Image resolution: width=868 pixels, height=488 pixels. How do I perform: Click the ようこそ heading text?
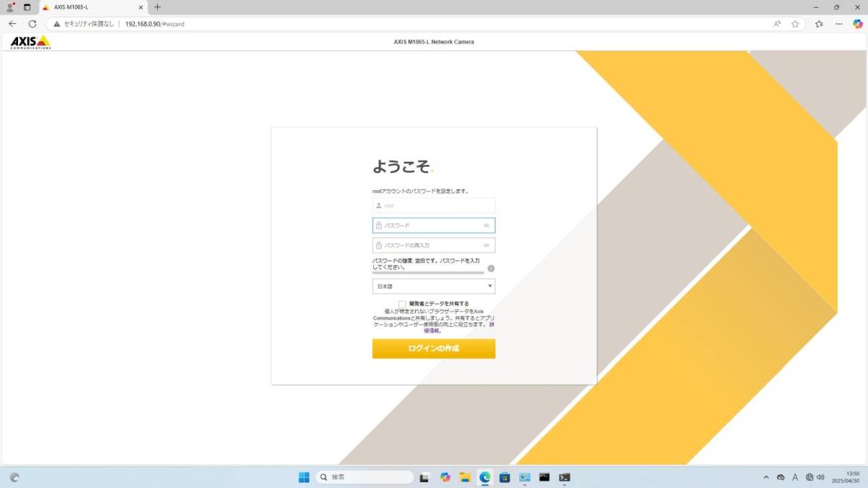pyautogui.click(x=401, y=167)
